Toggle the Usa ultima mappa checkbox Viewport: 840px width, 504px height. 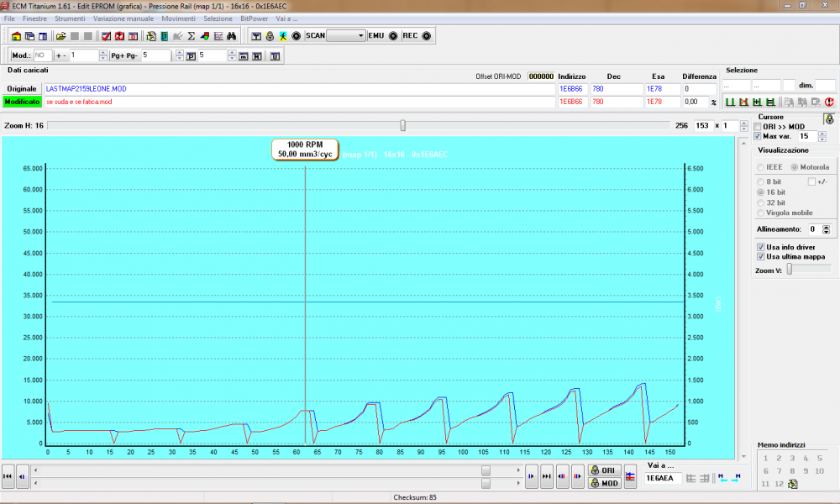[x=760, y=257]
